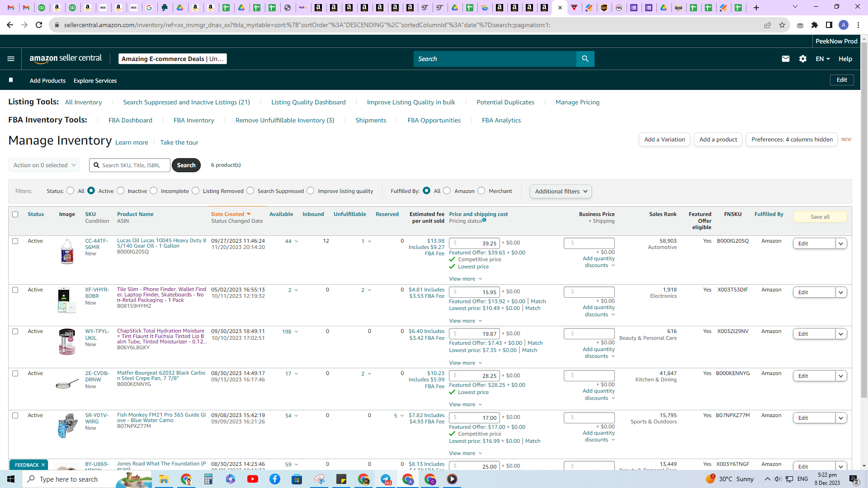Click the Search SKU, Title, ISBN field
The height and width of the screenshot is (488, 868).
click(130, 165)
